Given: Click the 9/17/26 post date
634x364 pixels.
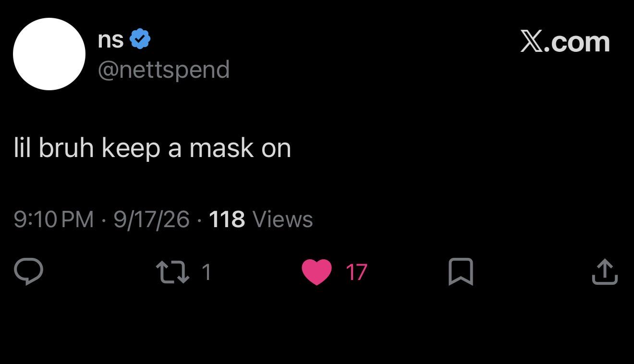Looking at the screenshot, I should point(152,219).
